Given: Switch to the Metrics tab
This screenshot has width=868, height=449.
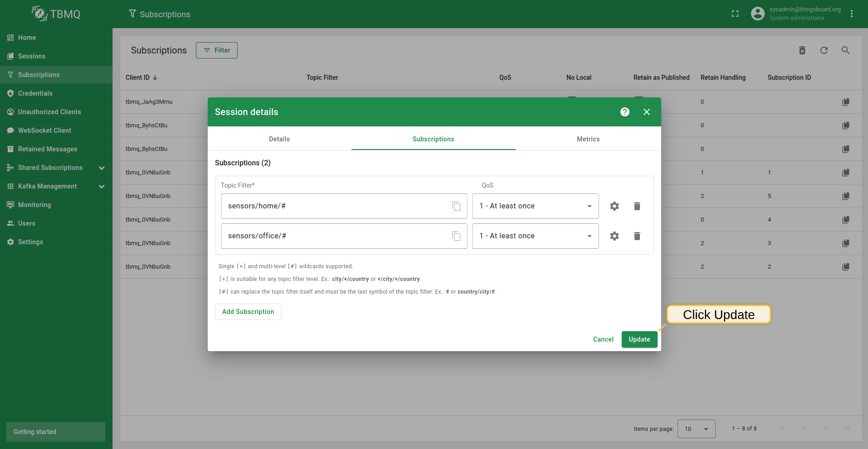Looking at the screenshot, I should 588,139.
